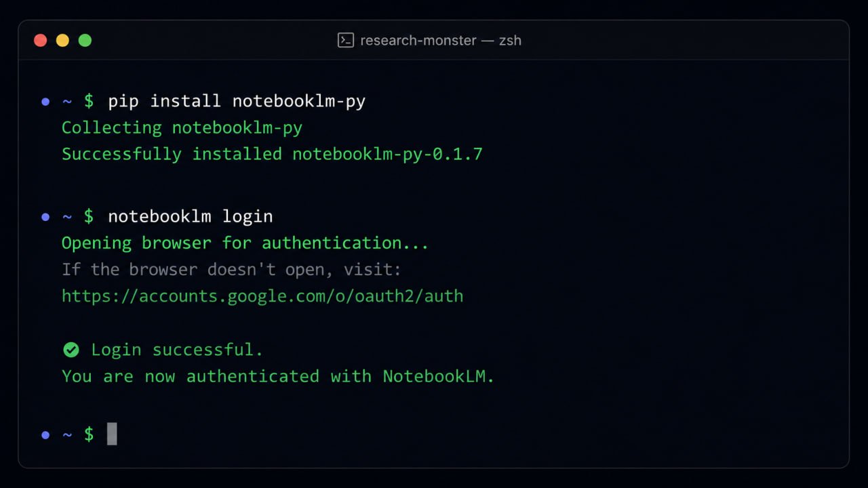868x488 pixels.
Task: Click the green checkmark beside Login successful
Action: coord(71,350)
